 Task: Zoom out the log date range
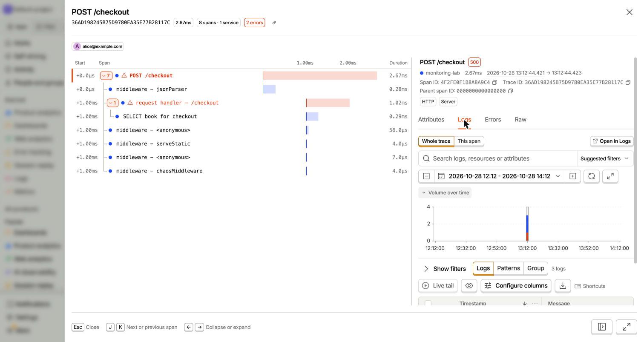(426, 176)
